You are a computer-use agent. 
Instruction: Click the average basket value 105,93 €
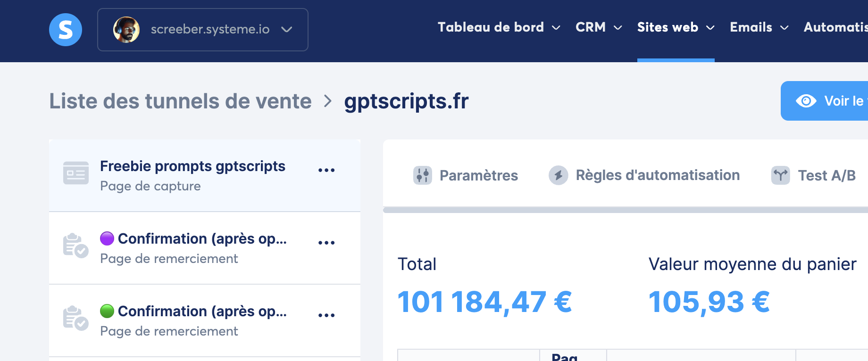tap(709, 302)
